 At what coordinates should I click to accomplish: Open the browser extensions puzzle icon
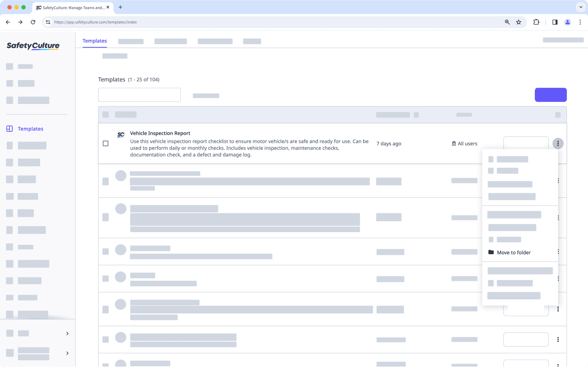tap(536, 22)
